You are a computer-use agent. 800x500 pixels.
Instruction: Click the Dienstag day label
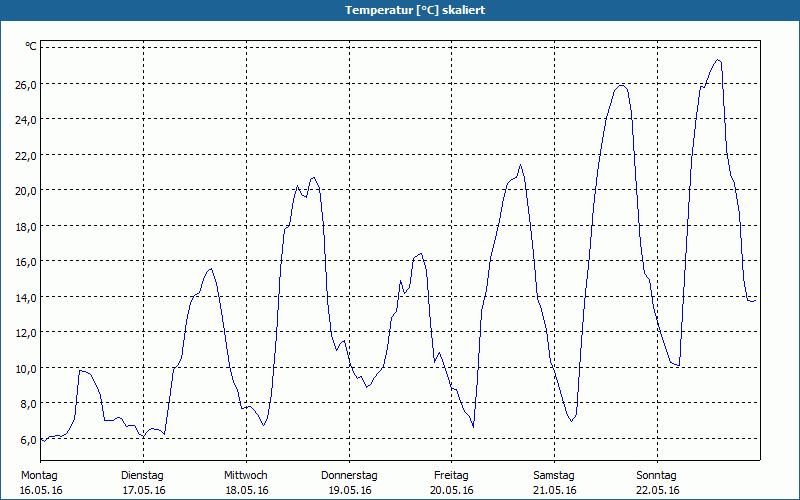pyautogui.click(x=142, y=476)
